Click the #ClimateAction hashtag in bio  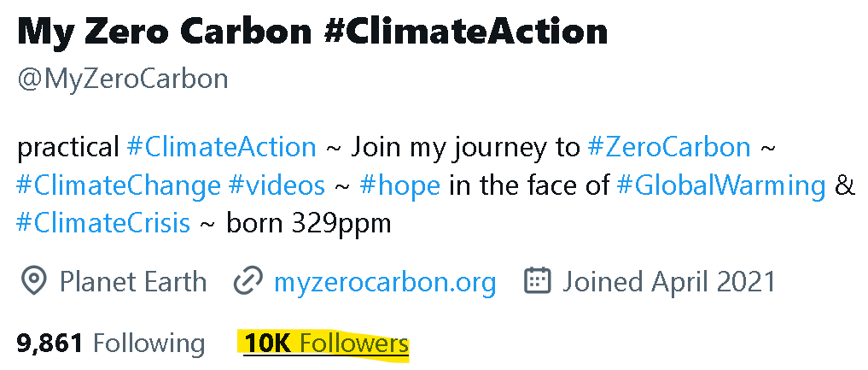point(221,146)
